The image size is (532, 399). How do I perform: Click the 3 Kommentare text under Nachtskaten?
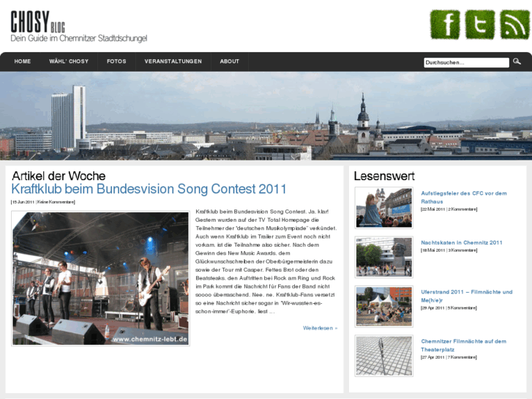462,250
